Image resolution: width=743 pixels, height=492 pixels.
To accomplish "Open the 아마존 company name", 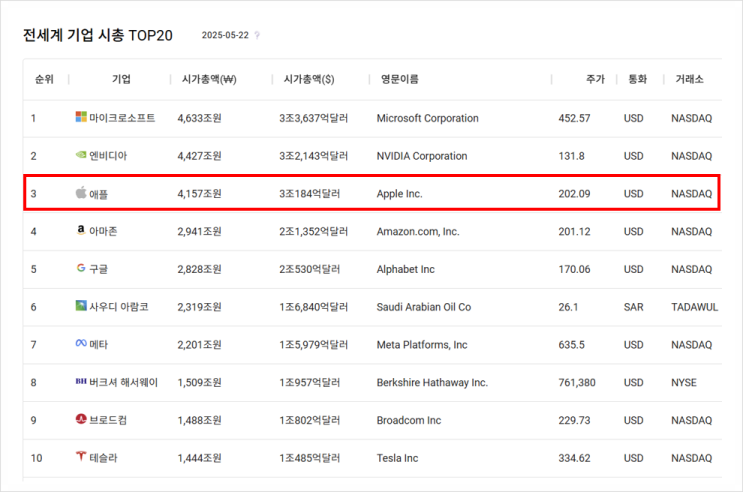I will click(x=103, y=231).
